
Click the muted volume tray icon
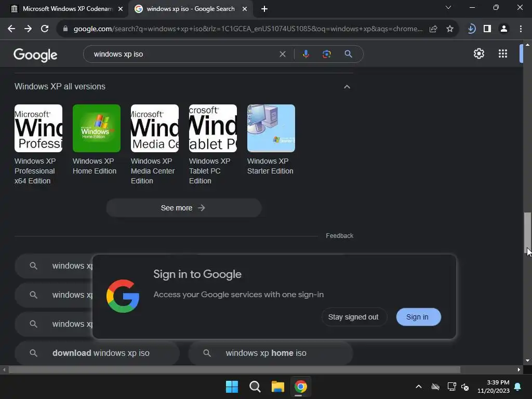coord(465,387)
